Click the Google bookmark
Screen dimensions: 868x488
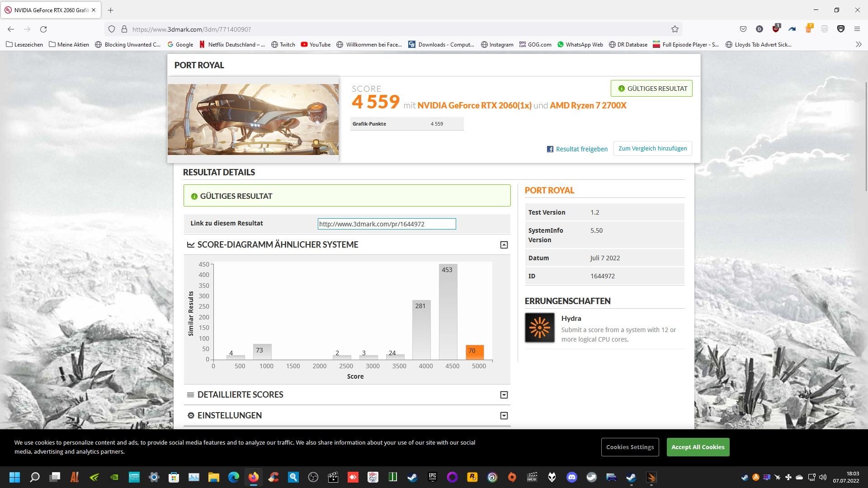[x=180, y=44]
